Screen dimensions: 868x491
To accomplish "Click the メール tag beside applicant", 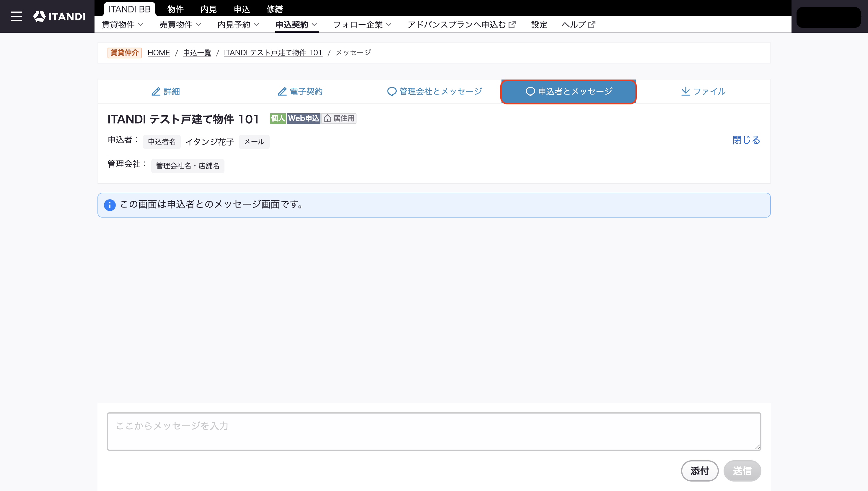I will click(x=254, y=142).
